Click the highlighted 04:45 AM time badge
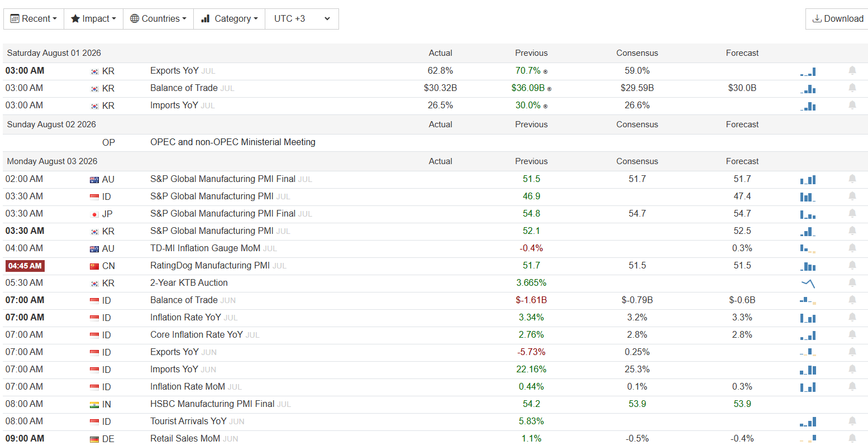The width and height of the screenshot is (868, 446). [x=25, y=266]
